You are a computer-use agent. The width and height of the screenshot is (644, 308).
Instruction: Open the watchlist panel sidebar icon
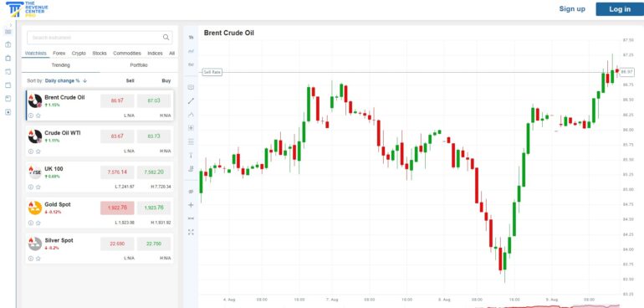click(8, 31)
